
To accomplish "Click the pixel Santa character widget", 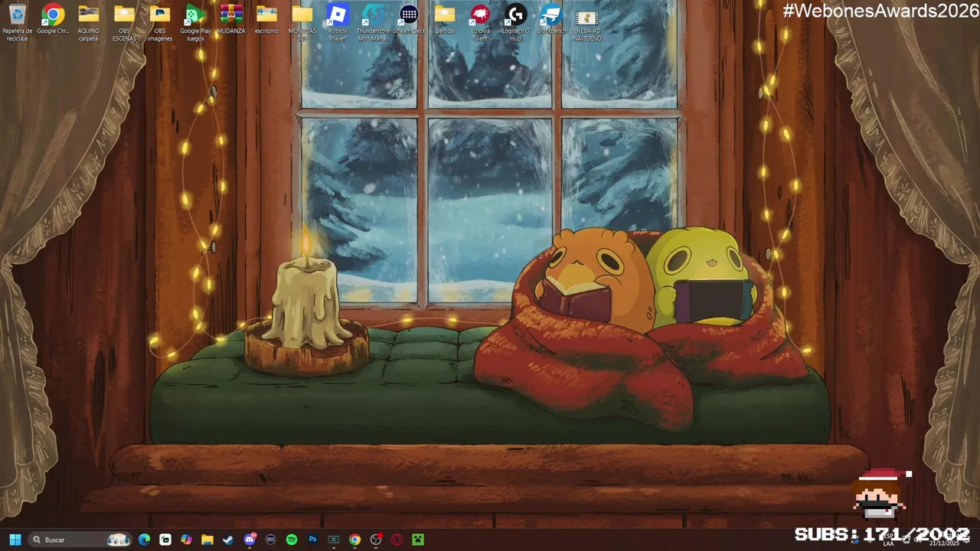I will coord(880,494).
